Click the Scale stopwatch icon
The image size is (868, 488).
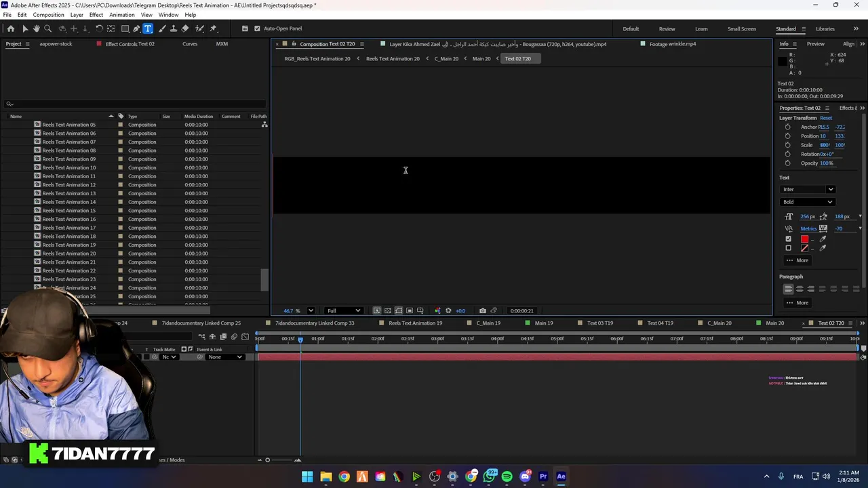point(787,145)
